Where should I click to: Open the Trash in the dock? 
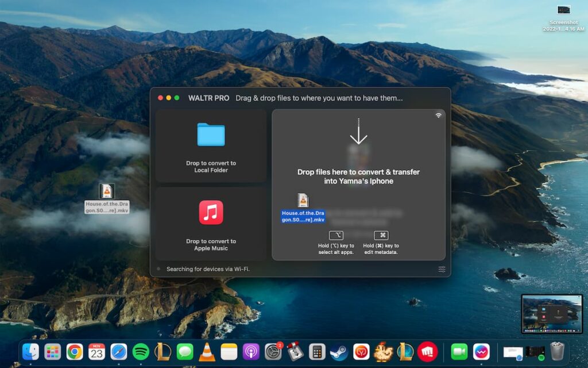[557, 351]
